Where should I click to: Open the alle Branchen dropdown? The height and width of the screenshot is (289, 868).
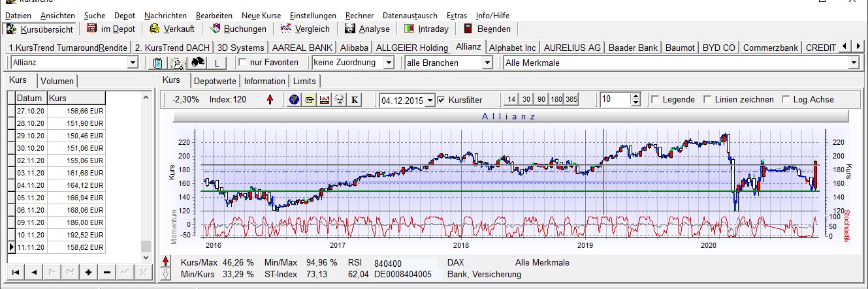pos(487,63)
